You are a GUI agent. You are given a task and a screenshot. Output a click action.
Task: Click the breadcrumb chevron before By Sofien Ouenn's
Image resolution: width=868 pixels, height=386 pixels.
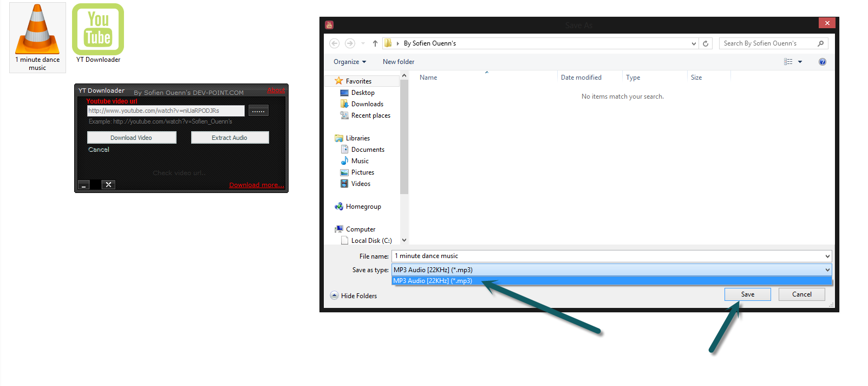click(398, 43)
